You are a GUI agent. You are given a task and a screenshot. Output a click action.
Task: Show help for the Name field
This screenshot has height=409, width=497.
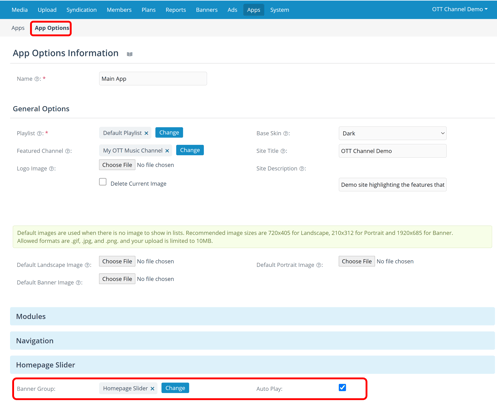[x=37, y=79]
